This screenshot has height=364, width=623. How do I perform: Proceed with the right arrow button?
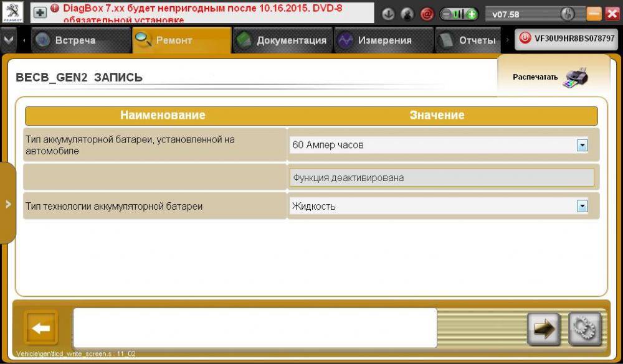pos(543,329)
